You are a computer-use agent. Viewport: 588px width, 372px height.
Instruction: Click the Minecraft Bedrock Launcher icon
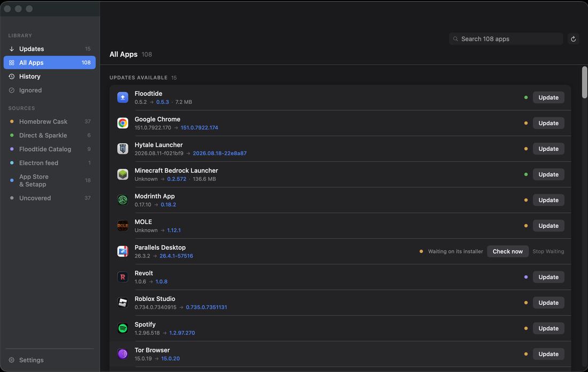click(x=122, y=174)
